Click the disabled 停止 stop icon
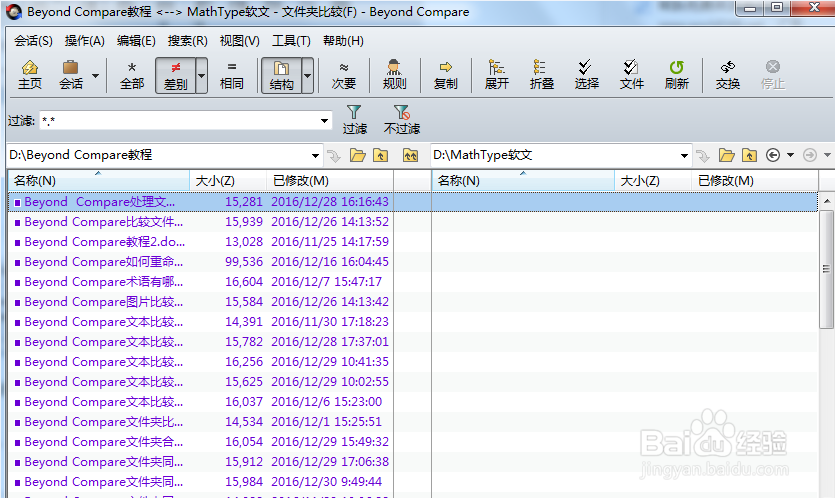This screenshot has width=835, height=498. point(773,75)
